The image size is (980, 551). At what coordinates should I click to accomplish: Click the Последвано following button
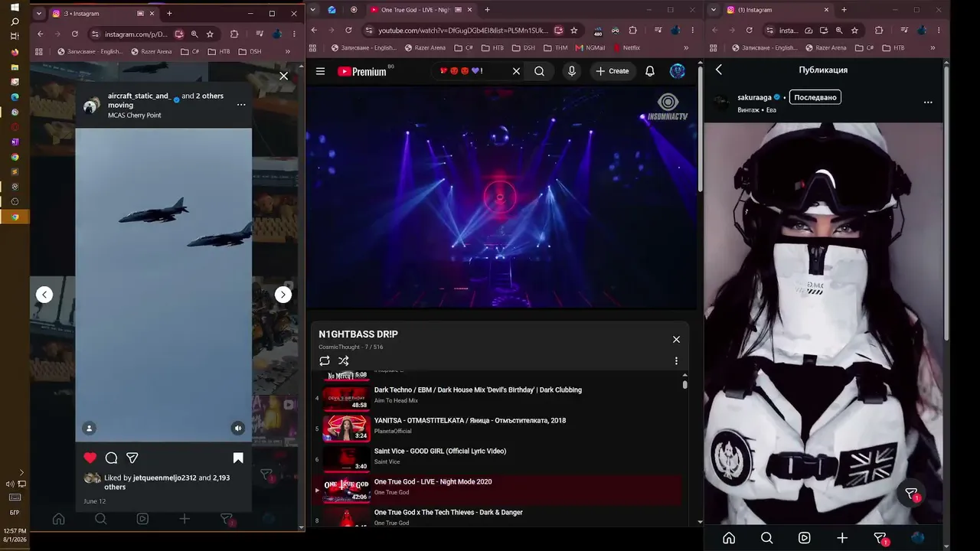tap(815, 97)
